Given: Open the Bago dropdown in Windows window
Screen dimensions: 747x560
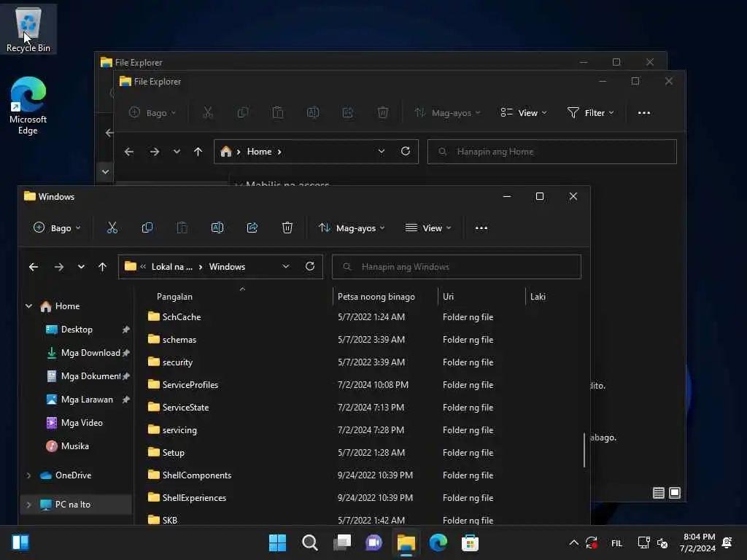Looking at the screenshot, I should point(57,228).
